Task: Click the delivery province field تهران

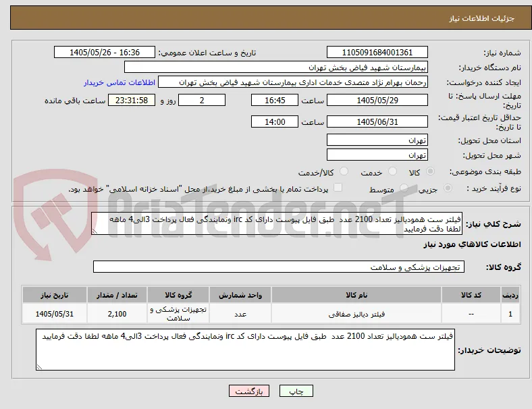Action: [377, 140]
